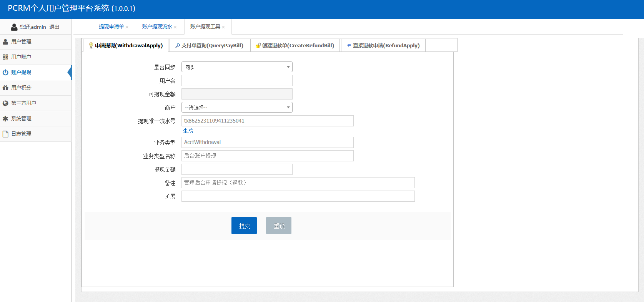Click the 用户管理 person icon in sidebar
Screen dimensions: 644x302
coord(5,41)
